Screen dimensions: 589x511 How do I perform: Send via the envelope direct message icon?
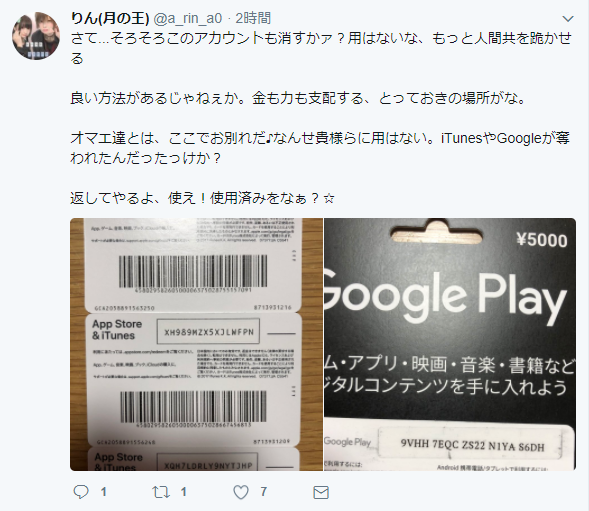coord(321,492)
